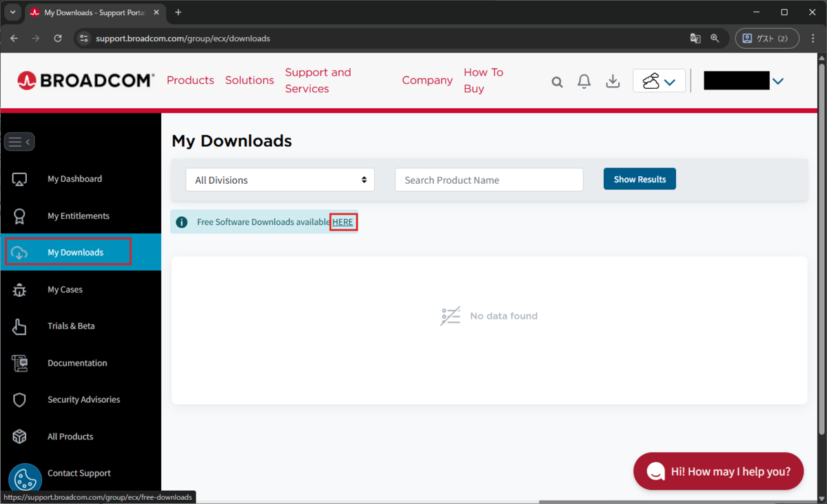The width and height of the screenshot is (827, 504).
Task: Click the vertical page scrollbar
Action: coord(821,248)
